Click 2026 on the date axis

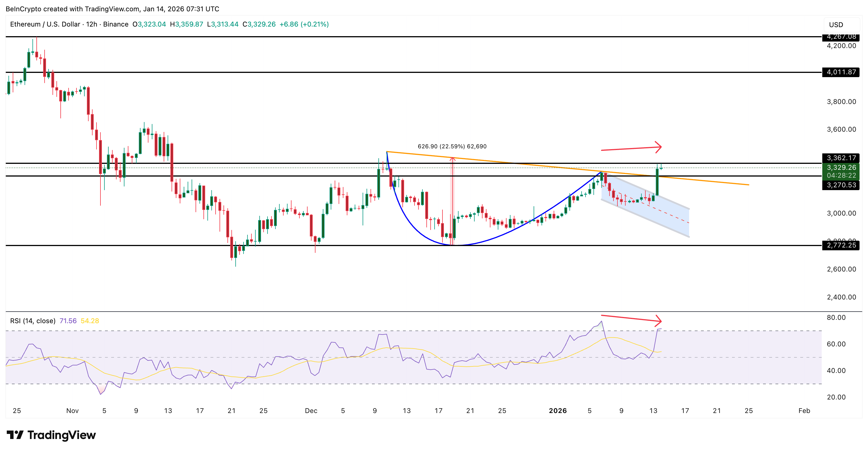[x=558, y=411]
